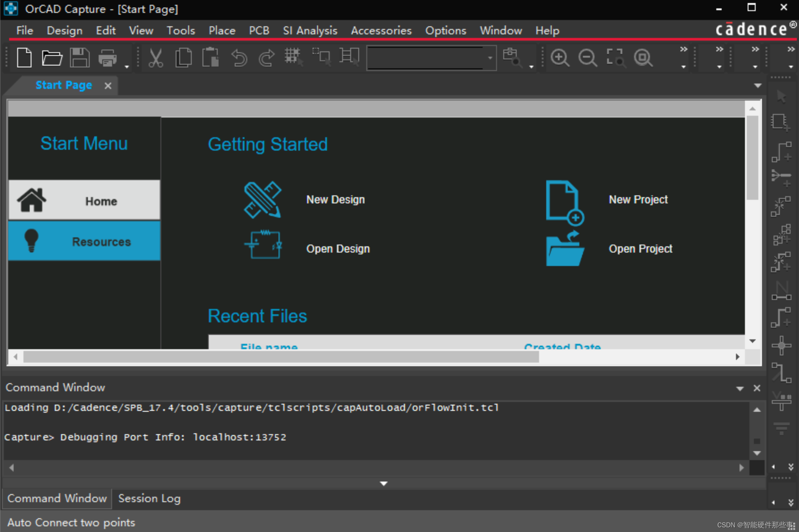Click the New document toolbar icon
Image resolution: width=799 pixels, height=532 pixels.
click(24, 58)
